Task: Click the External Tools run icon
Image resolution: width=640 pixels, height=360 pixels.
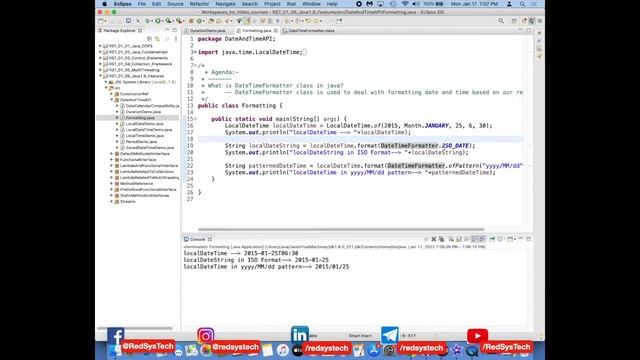Action: tap(179, 21)
